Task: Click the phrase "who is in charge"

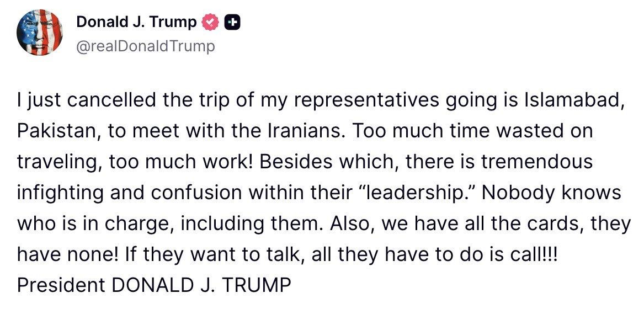Action: 86,223
